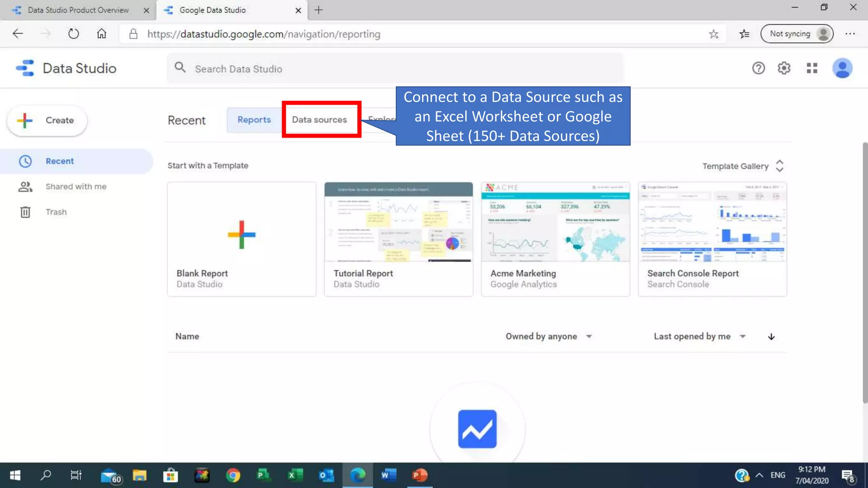Click the ENG language indicator
This screenshot has height=488, width=868.
(x=778, y=475)
